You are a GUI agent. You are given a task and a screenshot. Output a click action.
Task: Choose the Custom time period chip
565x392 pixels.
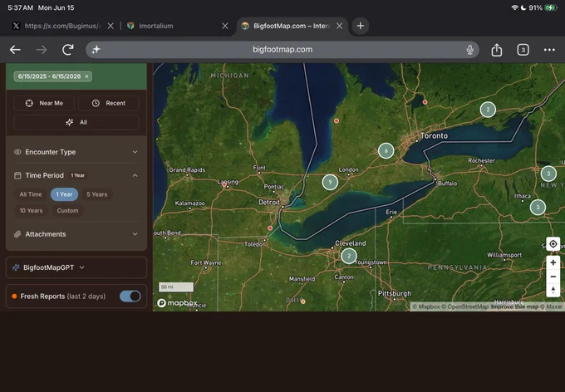[67, 210]
